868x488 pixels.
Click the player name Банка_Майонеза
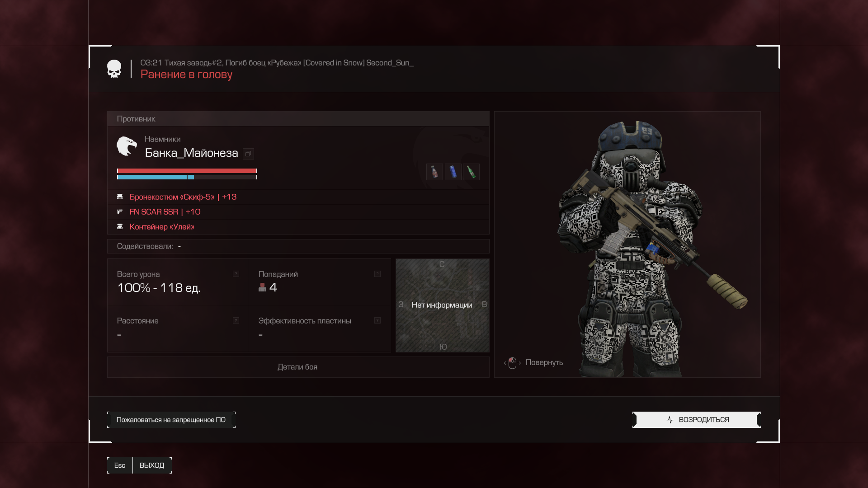pos(191,153)
